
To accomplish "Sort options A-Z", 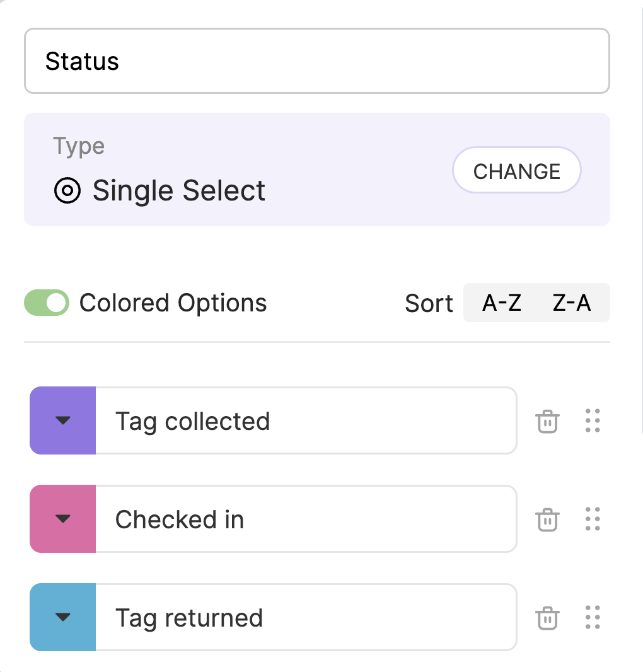I will 502,303.
